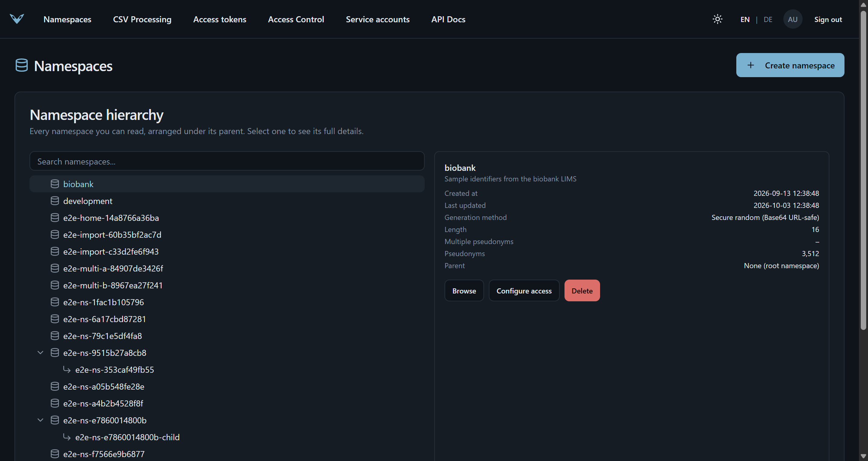This screenshot has height=461, width=868.
Task: Toggle the light/dark theme sun icon
Action: click(717, 19)
